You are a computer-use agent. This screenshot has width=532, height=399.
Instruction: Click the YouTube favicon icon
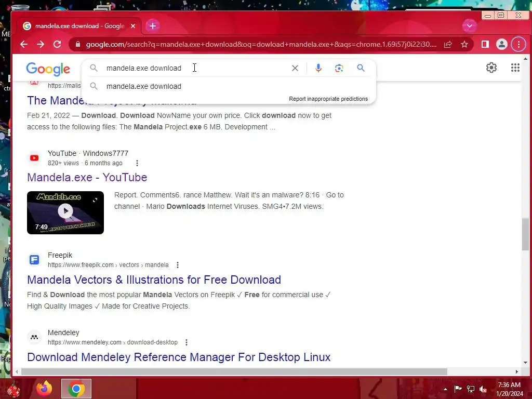(34, 158)
